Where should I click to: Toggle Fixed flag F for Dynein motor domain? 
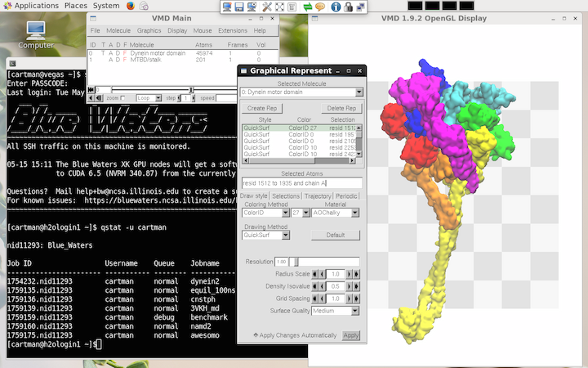tap(125, 53)
